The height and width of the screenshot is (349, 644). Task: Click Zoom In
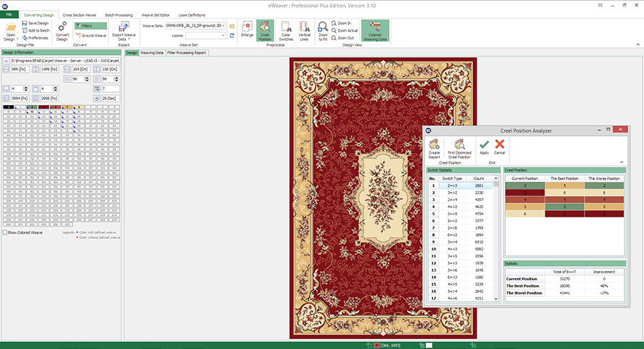click(341, 24)
